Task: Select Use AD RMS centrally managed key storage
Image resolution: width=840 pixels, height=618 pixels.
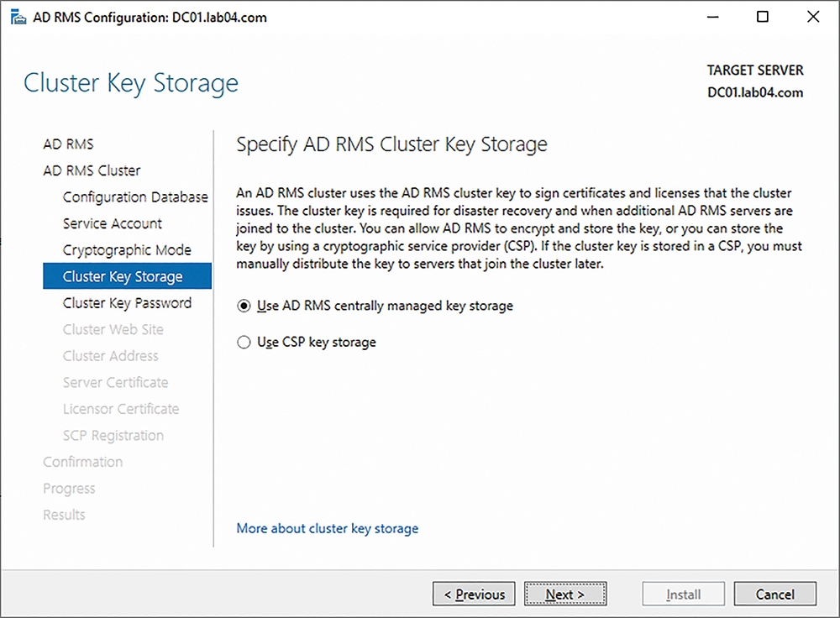Action: (x=375, y=306)
